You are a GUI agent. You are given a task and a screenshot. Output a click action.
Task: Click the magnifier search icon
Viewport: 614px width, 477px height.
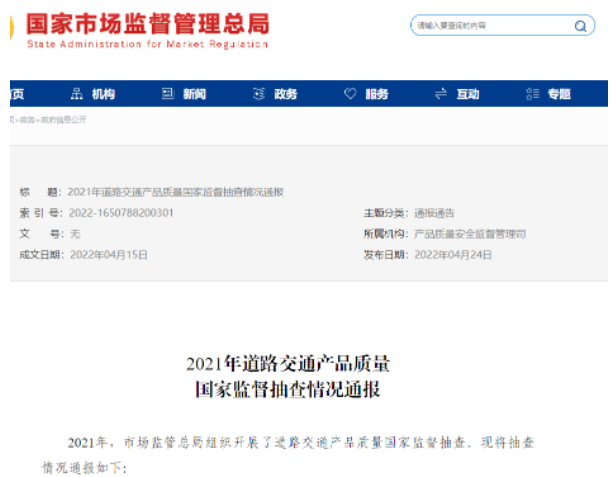click(x=580, y=26)
